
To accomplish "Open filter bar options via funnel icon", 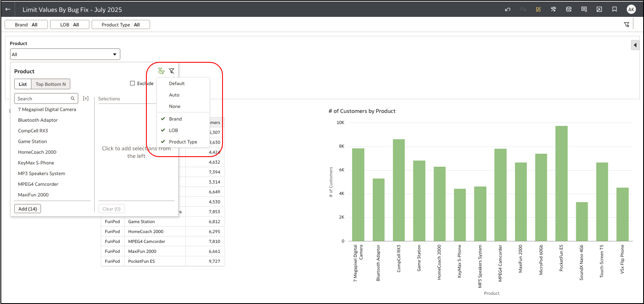I will 626,24.
